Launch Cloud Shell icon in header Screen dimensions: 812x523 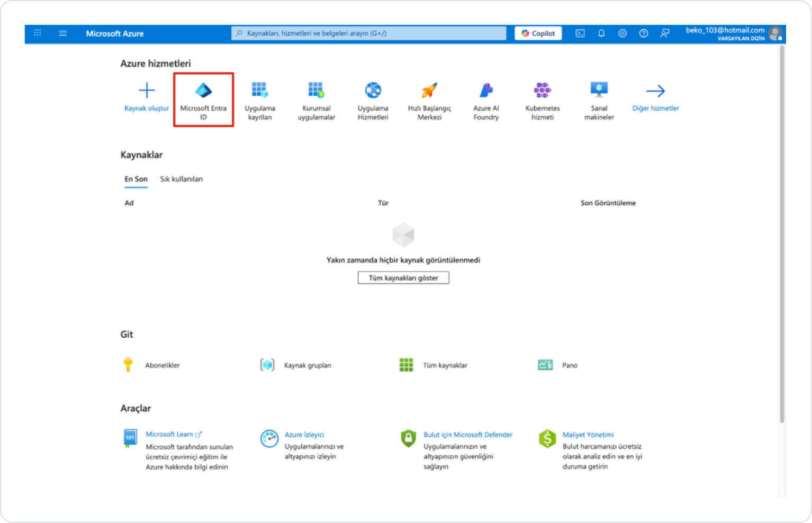point(580,33)
